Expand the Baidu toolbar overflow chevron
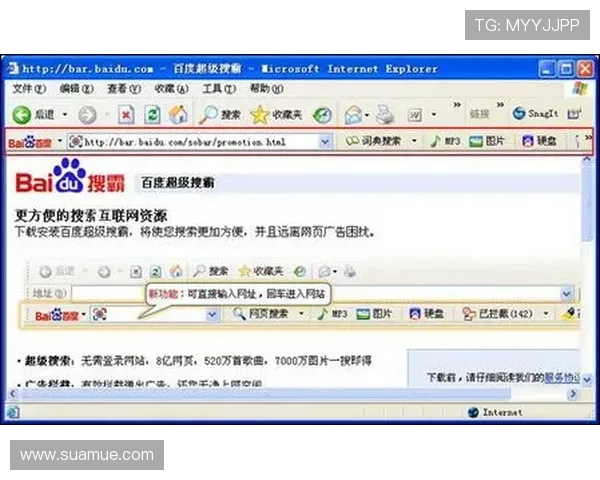This screenshot has height=480, width=600. click(x=589, y=137)
